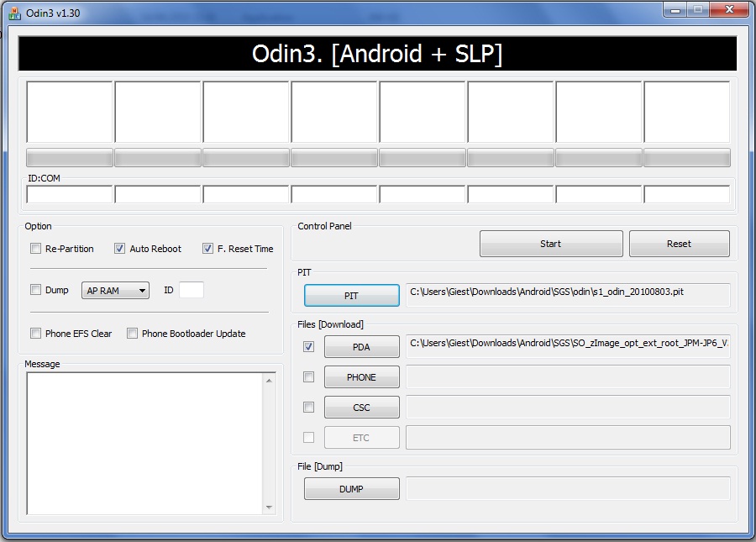Screen dimensions: 756x542
Task: Click the first ID:COM port field
Action: point(70,195)
